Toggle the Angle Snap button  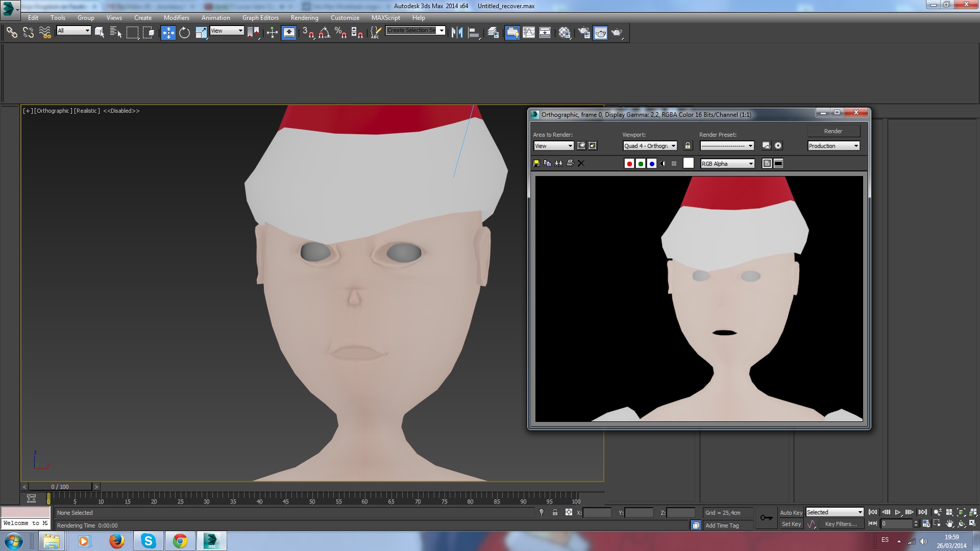(x=324, y=33)
